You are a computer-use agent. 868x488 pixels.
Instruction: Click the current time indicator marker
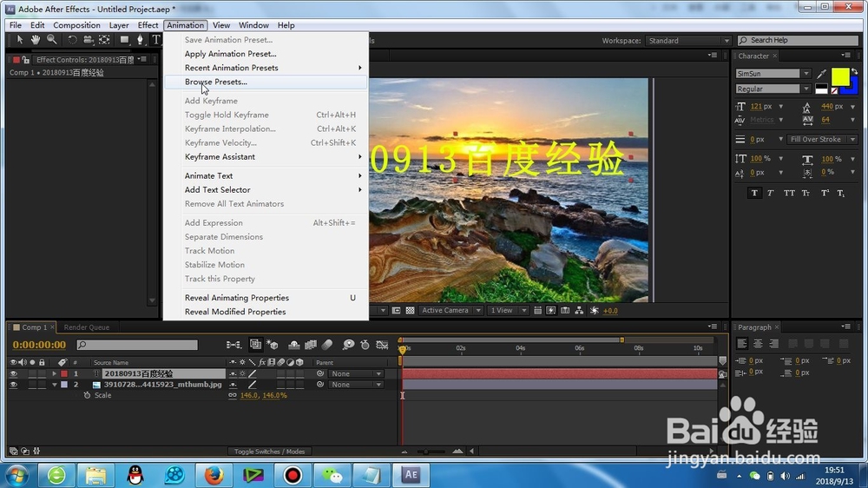tap(403, 350)
